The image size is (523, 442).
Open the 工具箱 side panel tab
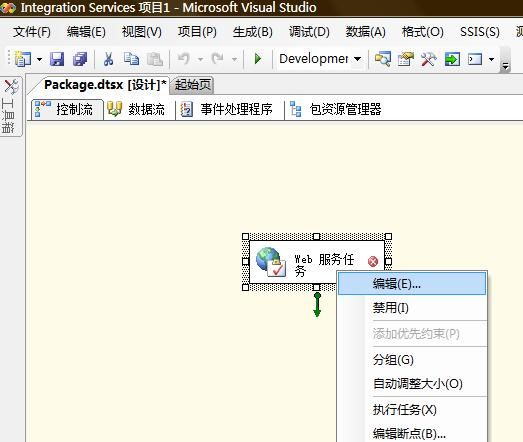11,106
